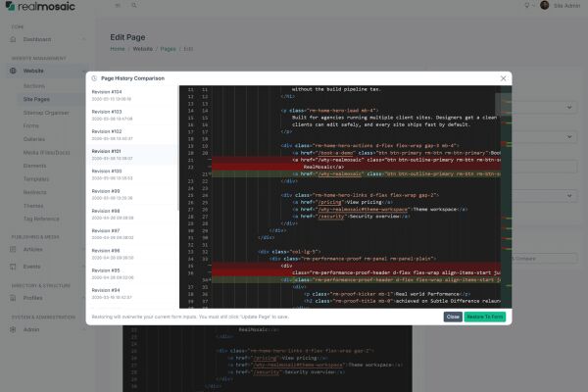The height and width of the screenshot is (392, 588).
Task: Close the Page History Comparison dialog with X
Action: (503, 78)
